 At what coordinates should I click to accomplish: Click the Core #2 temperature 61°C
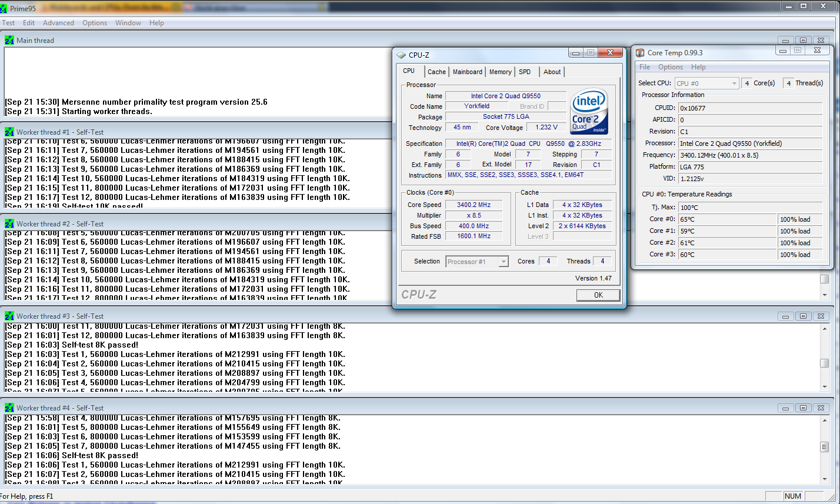(727, 243)
